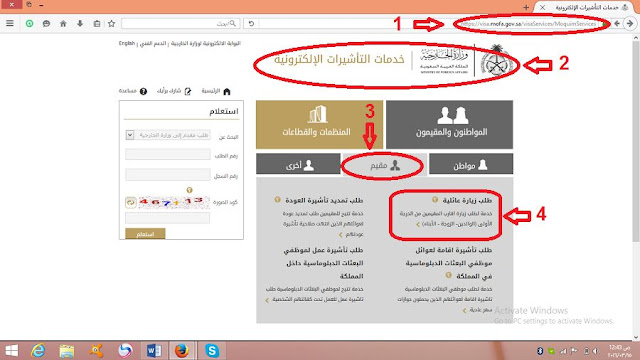The image size is (640, 360).
Task: Switch to the أخرى others tab
Action: (x=298, y=165)
